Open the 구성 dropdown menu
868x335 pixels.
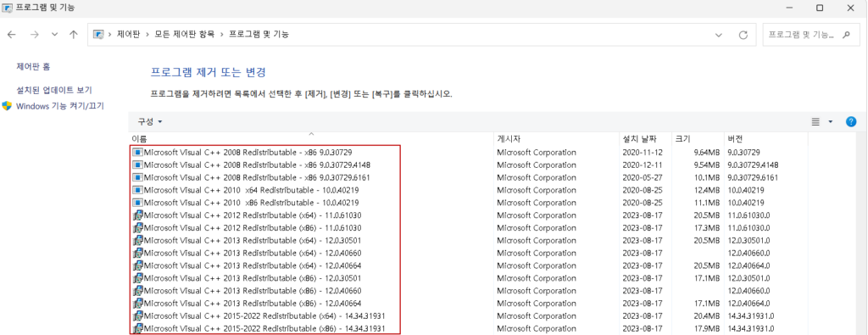150,122
